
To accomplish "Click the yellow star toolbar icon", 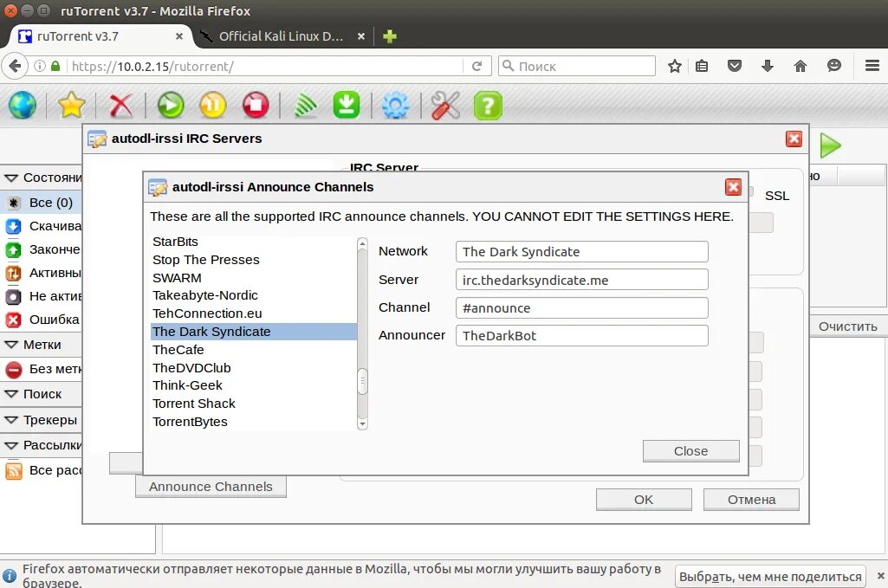I will coord(71,106).
